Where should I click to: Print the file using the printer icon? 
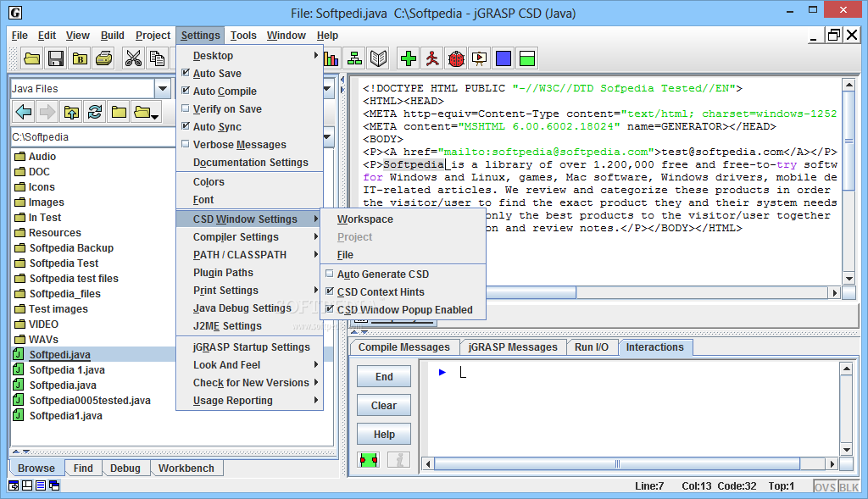tap(103, 58)
